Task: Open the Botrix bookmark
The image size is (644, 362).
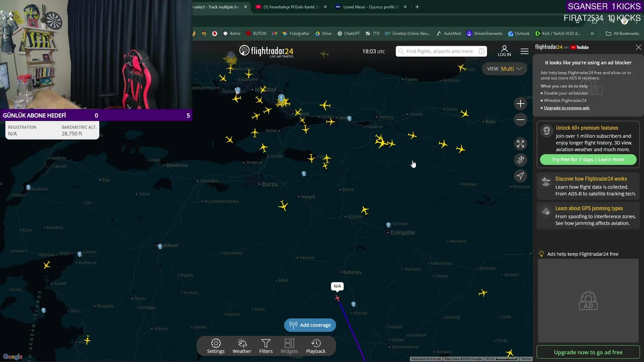Action: point(231,34)
